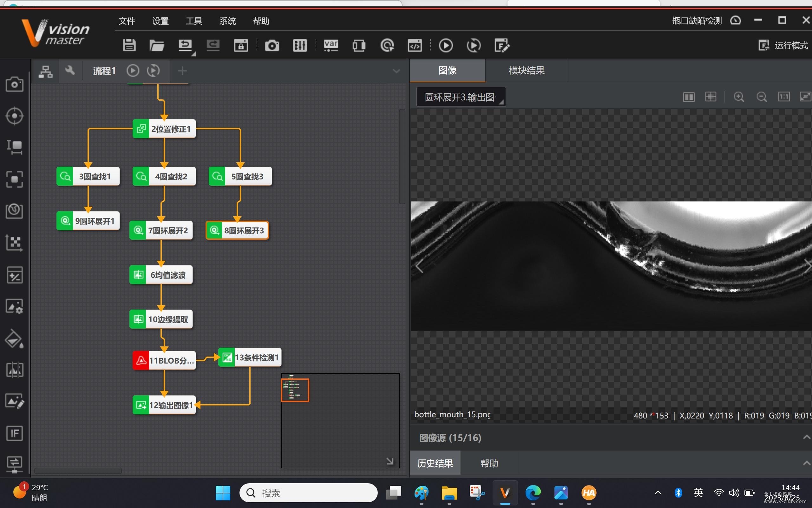812x508 pixels.
Task: Click the lock icon in toolbar
Action: (241, 45)
